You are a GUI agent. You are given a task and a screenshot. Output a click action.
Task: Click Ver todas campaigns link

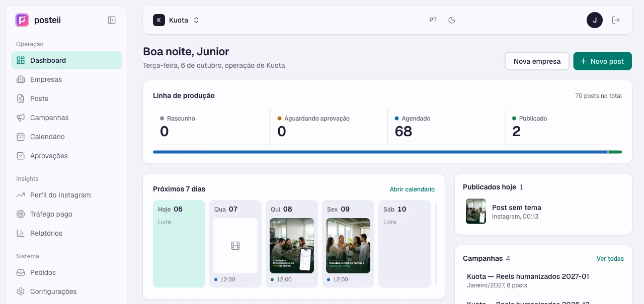[x=610, y=259]
